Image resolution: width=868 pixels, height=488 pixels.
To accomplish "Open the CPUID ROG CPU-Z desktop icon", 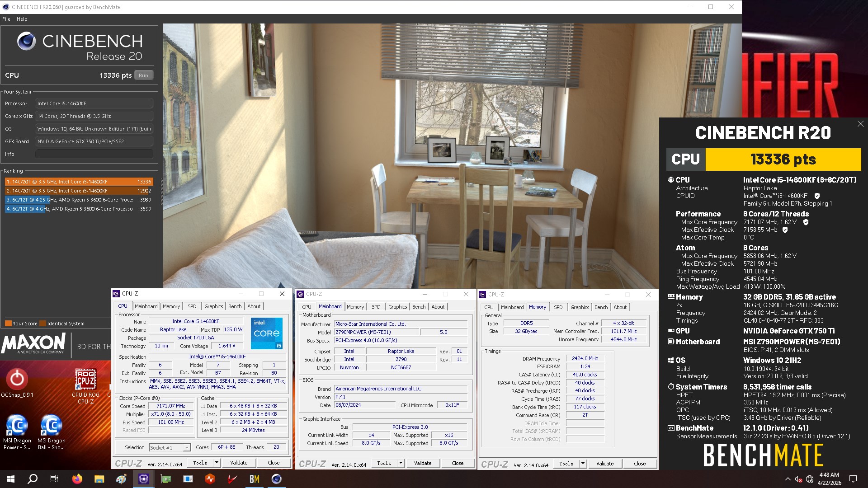I will [85, 386].
